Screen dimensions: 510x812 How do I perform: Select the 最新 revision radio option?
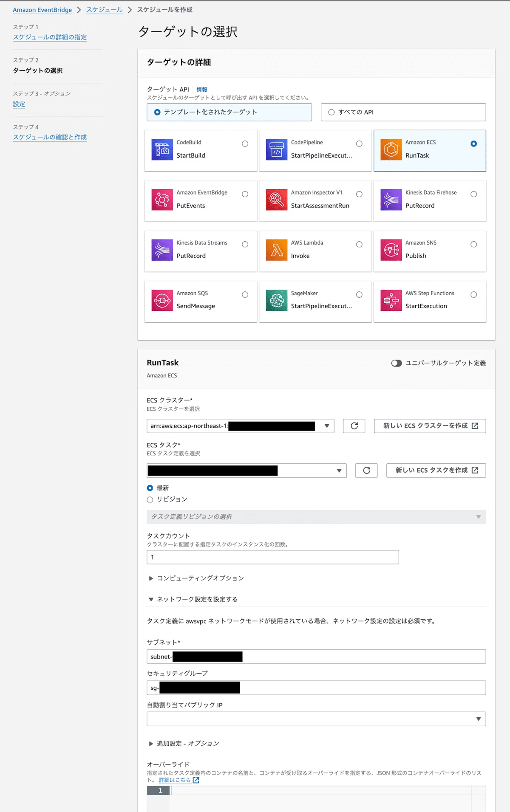[150, 488]
